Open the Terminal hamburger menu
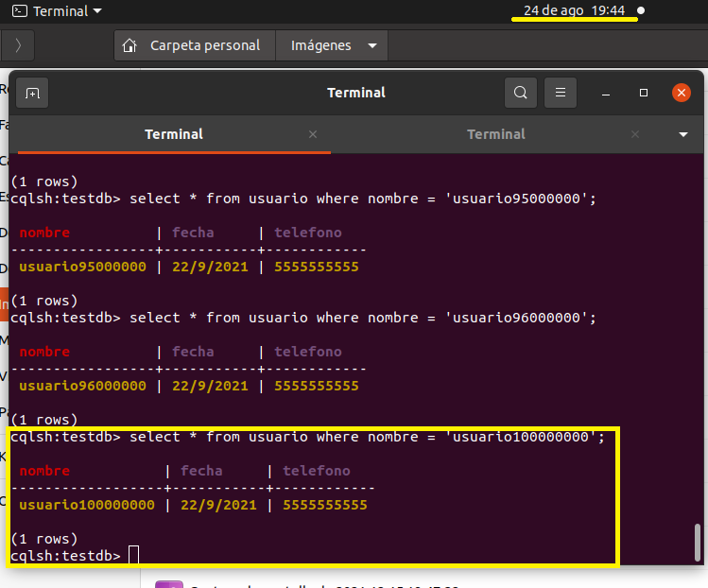Viewport: 708px width, 588px height. pyautogui.click(x=561, y=93)
